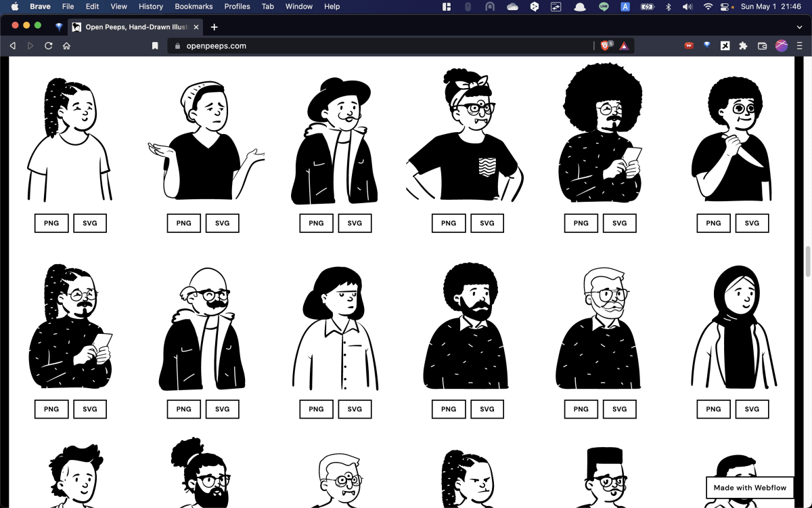Click the battery status icon
Viewport: 812px width, 508px height.
(648, 7)
